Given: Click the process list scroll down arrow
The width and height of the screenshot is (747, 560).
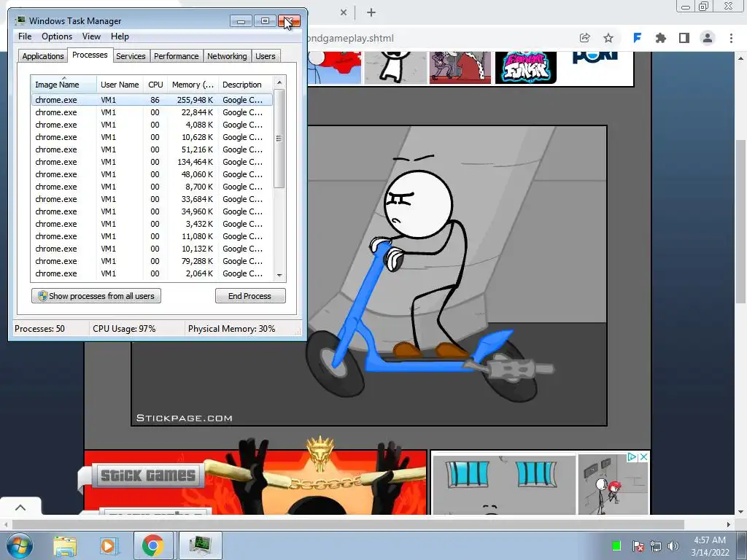Looking at the screenshot, I should tap(279, 275).
